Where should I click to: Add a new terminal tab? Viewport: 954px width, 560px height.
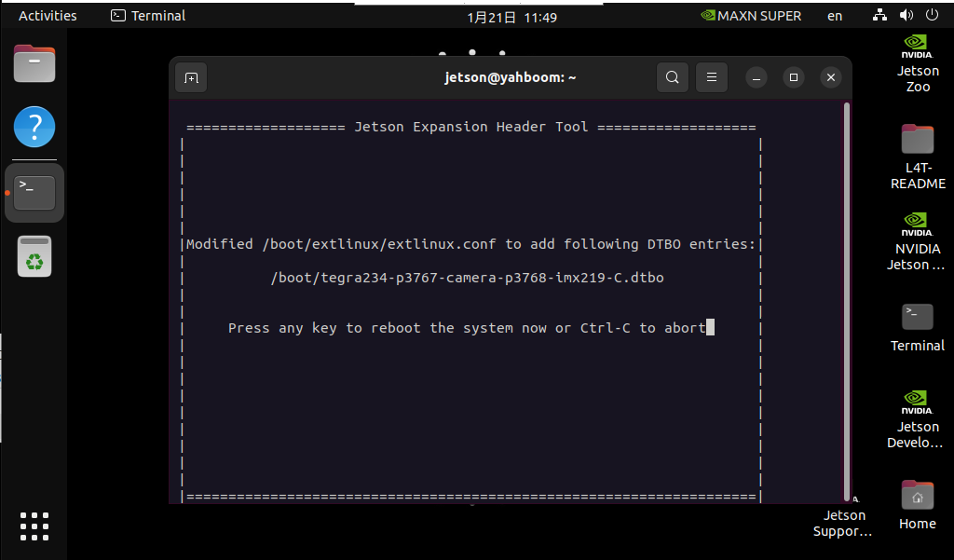[x=191, y=78]
